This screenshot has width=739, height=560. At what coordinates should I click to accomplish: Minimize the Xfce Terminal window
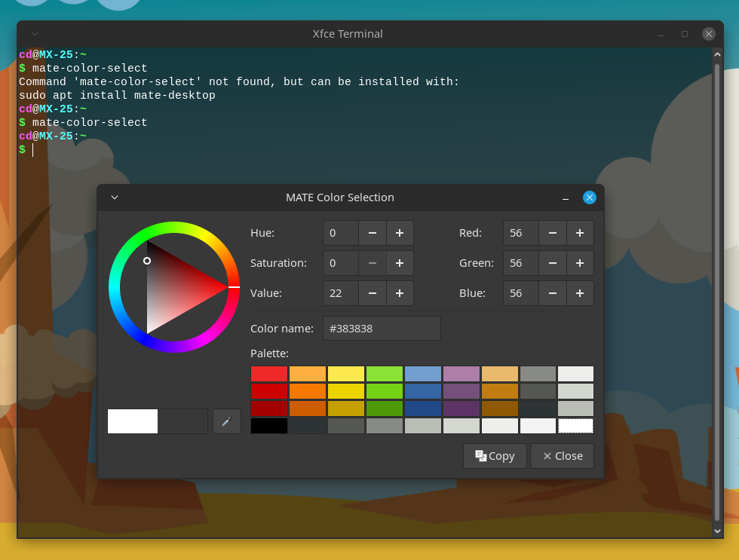[x=661, y=34]
